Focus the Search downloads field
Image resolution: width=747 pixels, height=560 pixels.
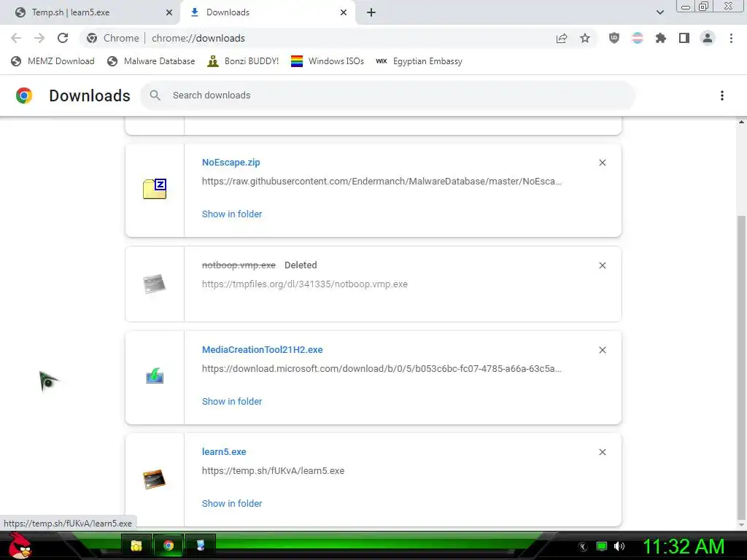pos(388,96)
